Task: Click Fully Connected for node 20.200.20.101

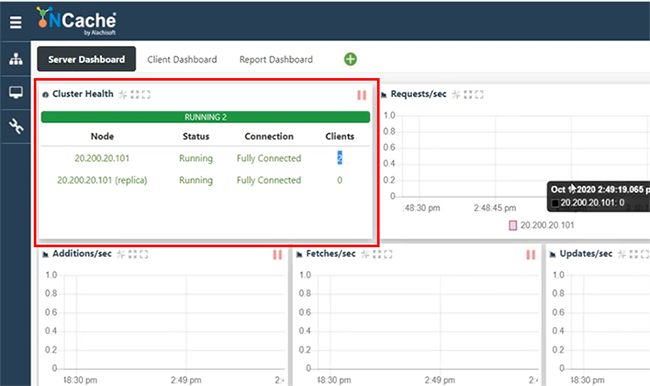Action: tap(269, 158)
